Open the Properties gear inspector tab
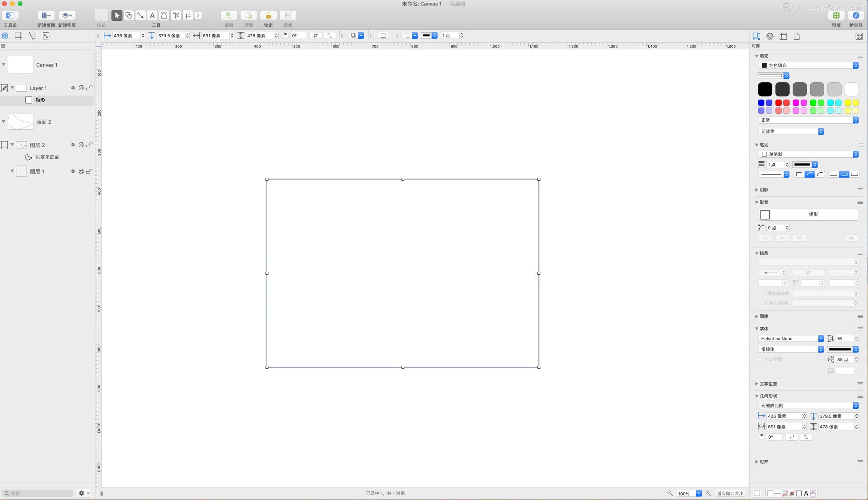 pos(770,36)
